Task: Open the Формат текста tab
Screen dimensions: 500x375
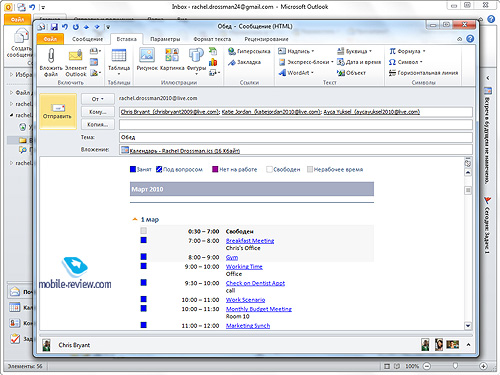Action: tap(212, 39)
